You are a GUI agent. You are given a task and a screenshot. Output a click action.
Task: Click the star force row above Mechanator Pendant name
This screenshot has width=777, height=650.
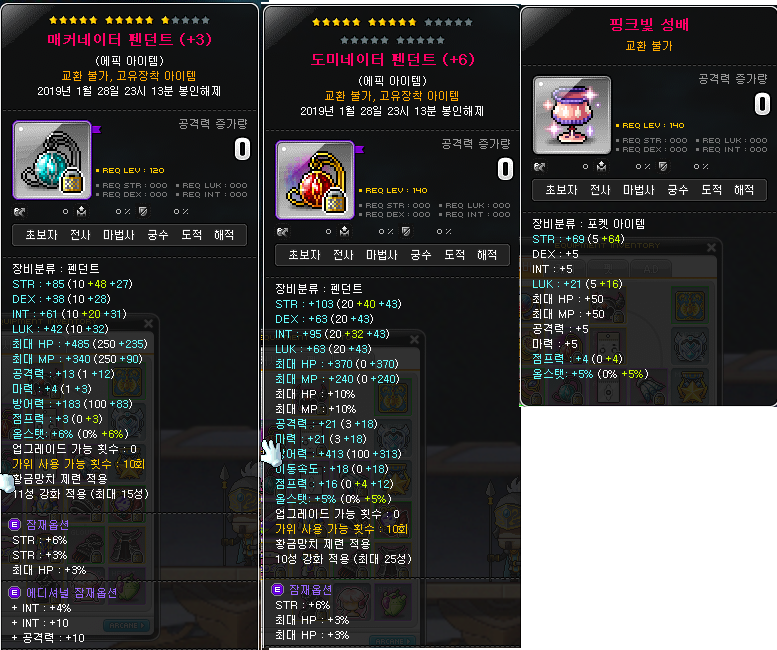click(x=129, y=20)
